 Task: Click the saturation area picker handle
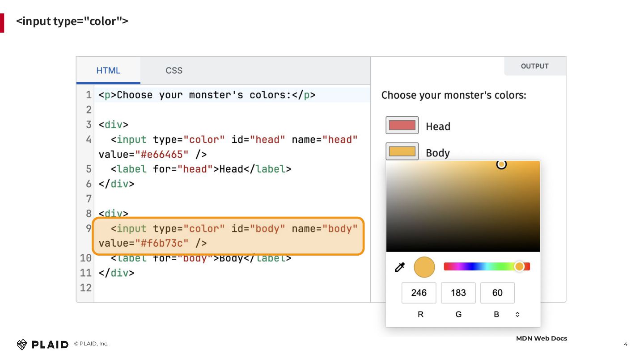501,164
